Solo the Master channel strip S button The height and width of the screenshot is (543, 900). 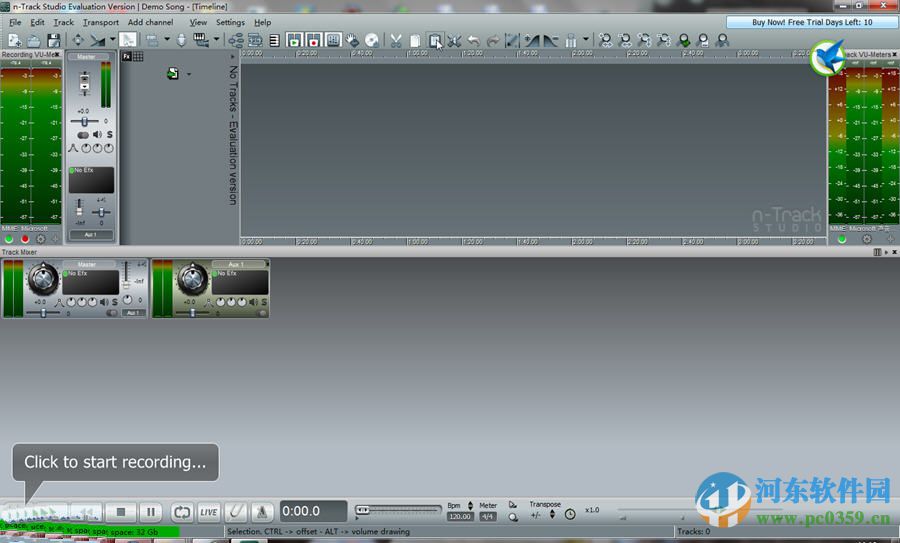pos(110,134)
